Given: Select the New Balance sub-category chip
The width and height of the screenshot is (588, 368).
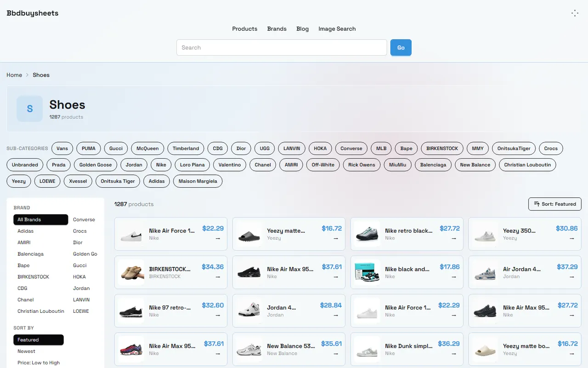Looking at the screenshot, I should [475, 165].
